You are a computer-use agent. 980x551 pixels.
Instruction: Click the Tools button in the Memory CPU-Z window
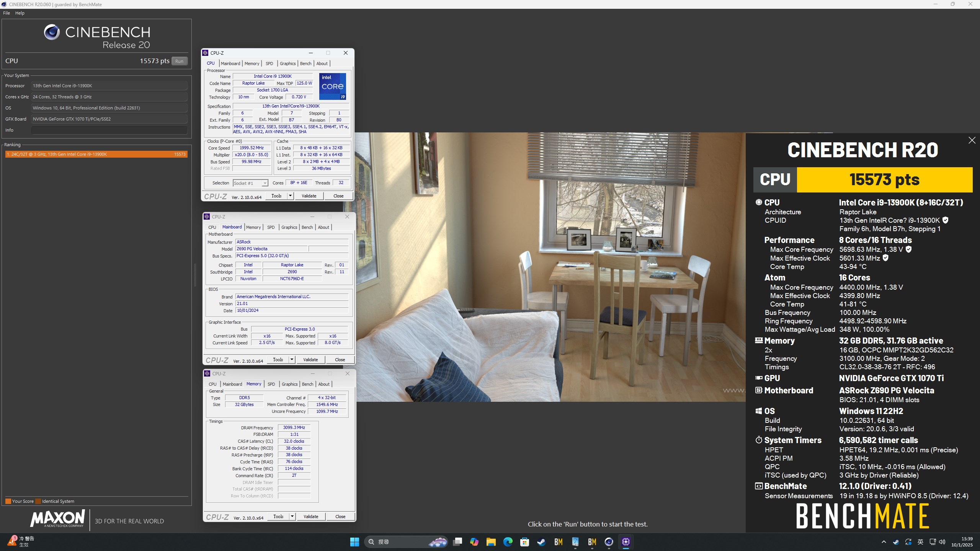(278, 517)
